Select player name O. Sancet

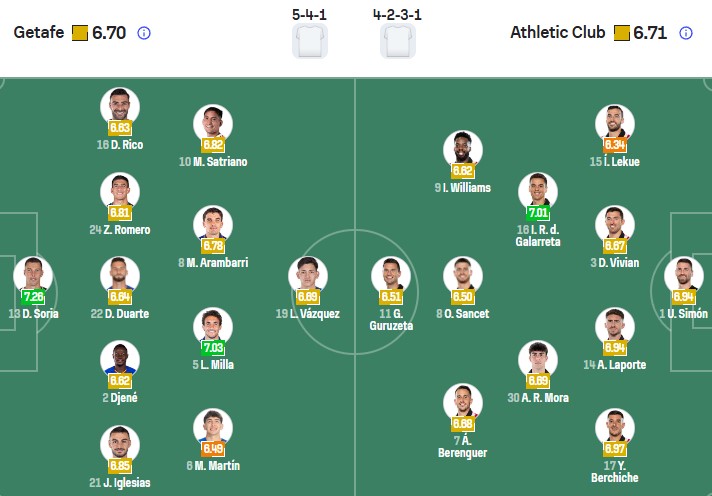463,314
